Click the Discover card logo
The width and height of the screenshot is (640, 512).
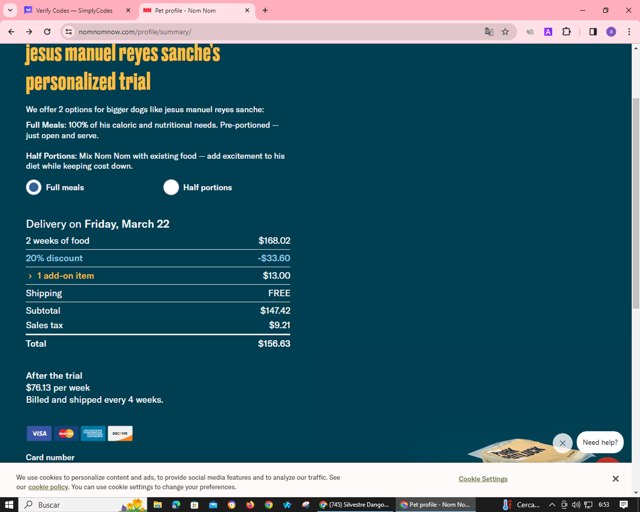tap(120, 433)
